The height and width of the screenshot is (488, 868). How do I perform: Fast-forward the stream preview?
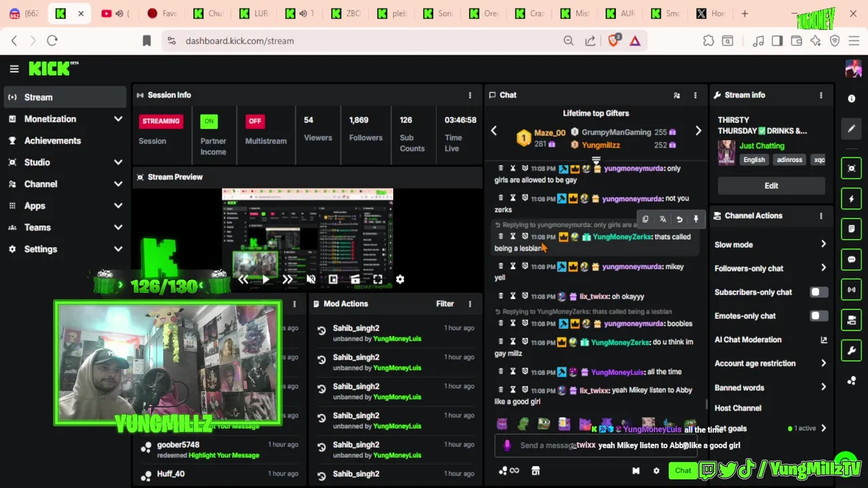pos(288,279)
